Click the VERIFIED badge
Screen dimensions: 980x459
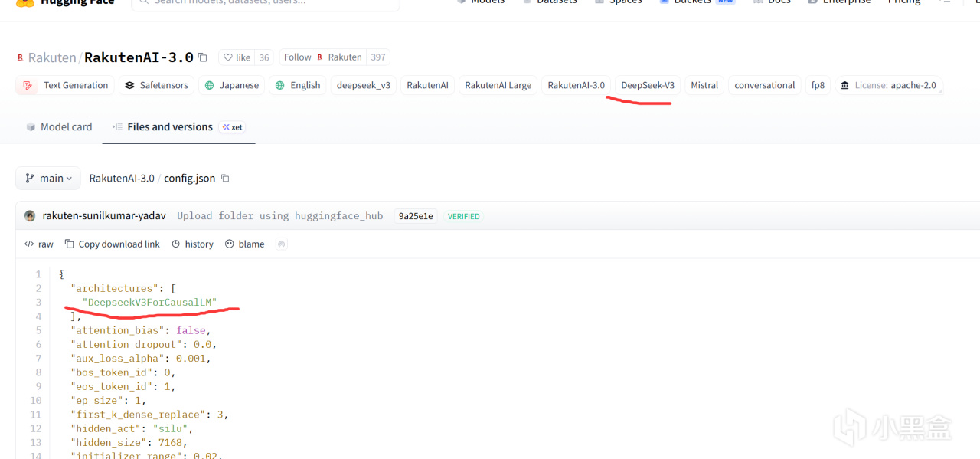coord(464,217)
